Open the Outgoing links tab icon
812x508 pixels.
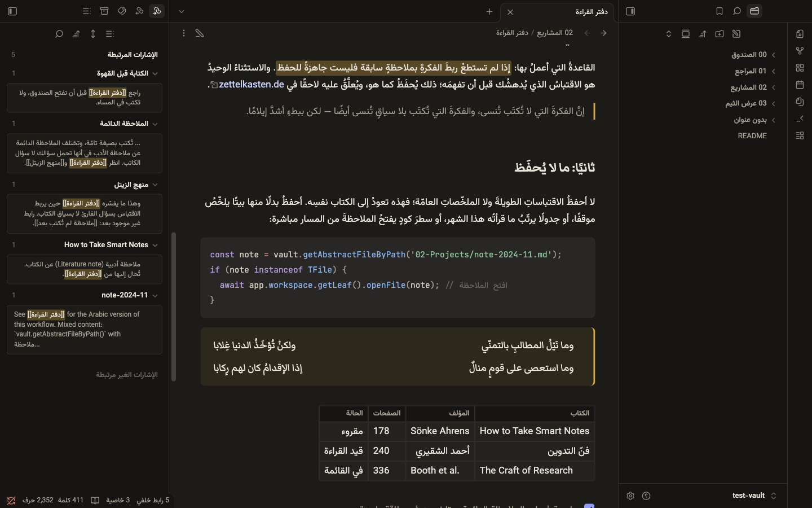(139, 11)
